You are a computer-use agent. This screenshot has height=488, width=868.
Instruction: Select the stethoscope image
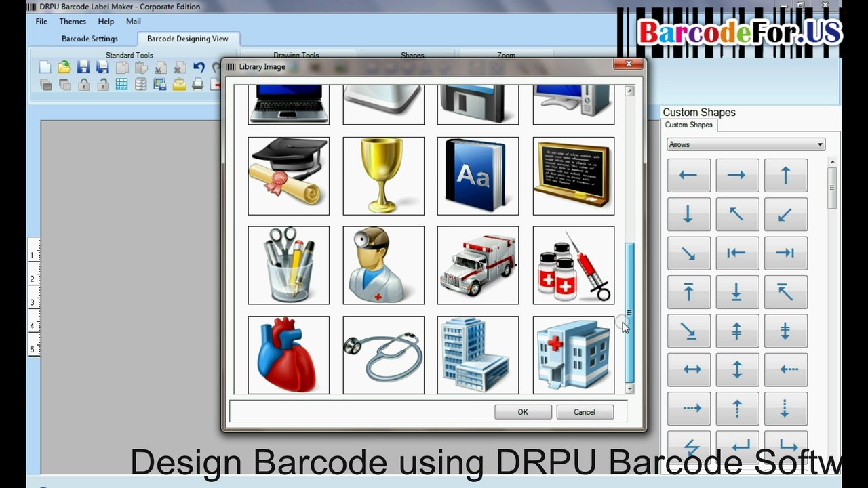[384, 354]
